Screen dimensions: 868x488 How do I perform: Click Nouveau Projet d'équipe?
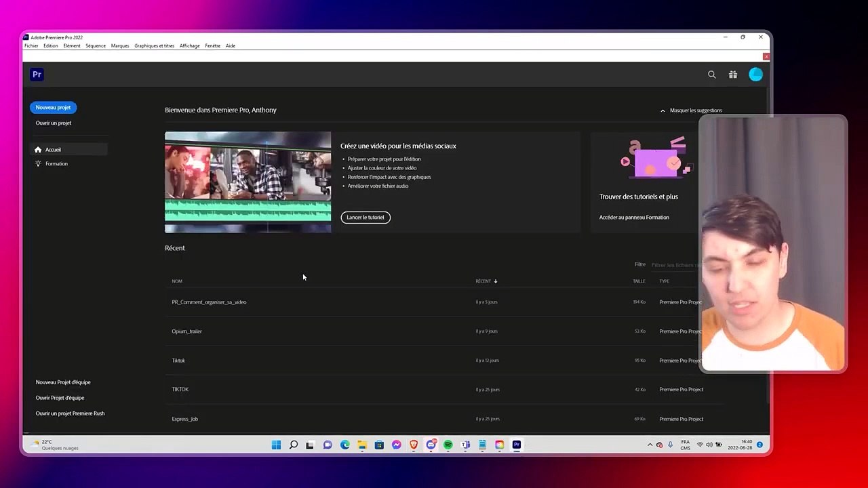pos(63,382)
